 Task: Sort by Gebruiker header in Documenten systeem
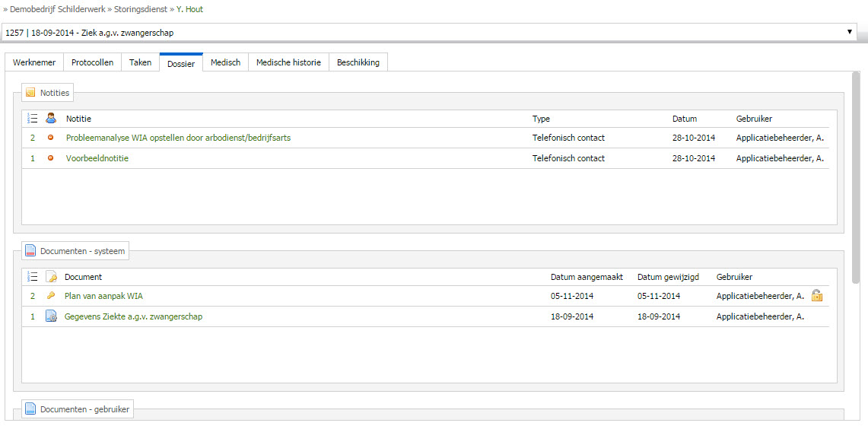pos(734,277)
